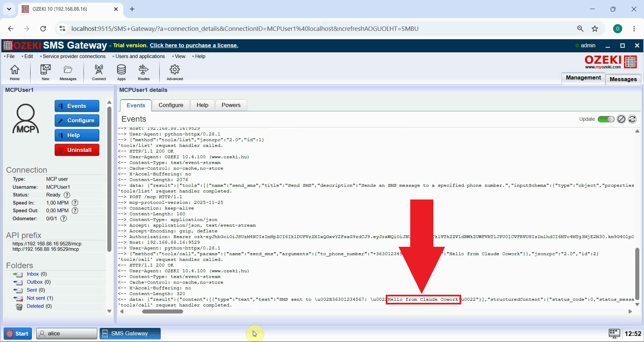Click the MCP user avatar icon
This screenshot has width=644, height=342.
[25, 119]
